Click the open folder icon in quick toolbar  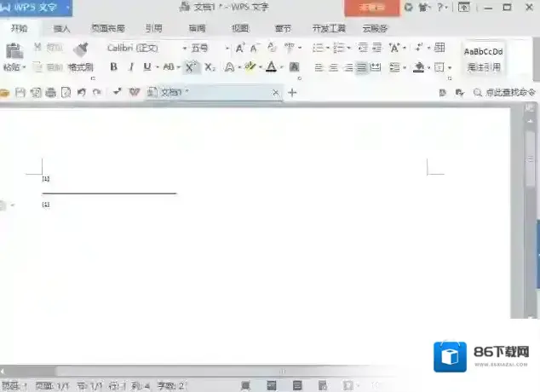(x=4, y=92)
